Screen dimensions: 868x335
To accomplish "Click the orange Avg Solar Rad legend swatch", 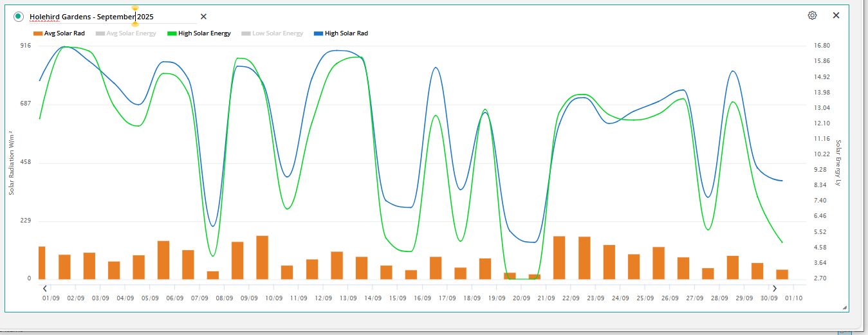I will tap(38, 33).
